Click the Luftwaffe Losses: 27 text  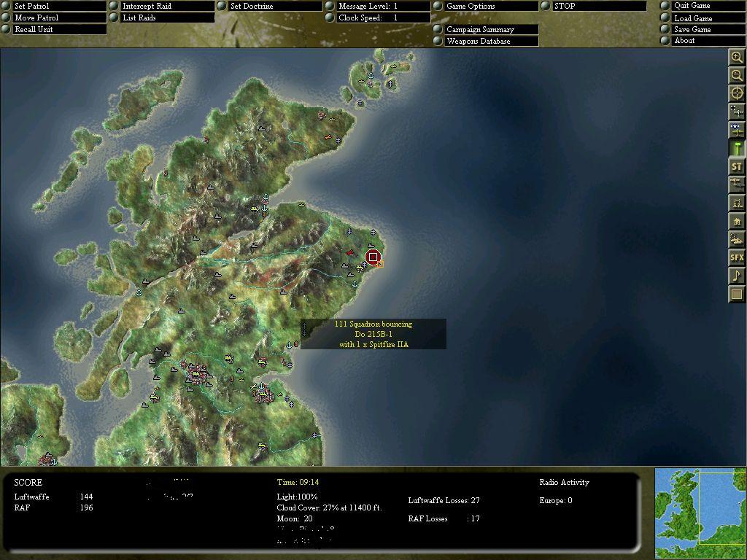tap(444, 500)
